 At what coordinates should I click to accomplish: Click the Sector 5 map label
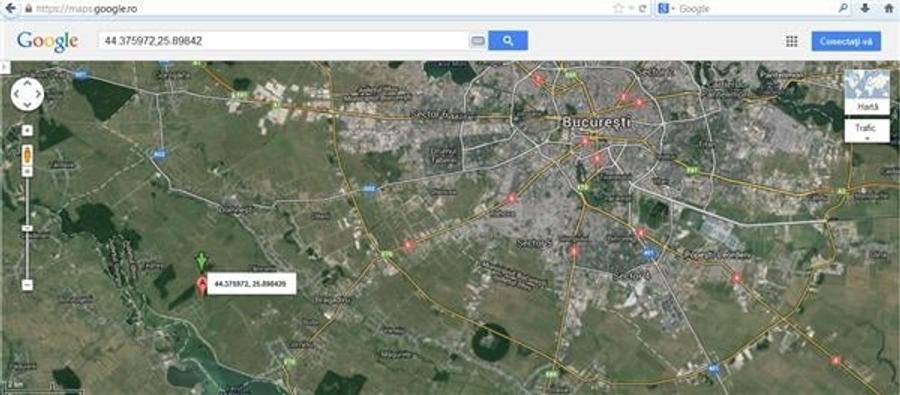tap(534, 243)
